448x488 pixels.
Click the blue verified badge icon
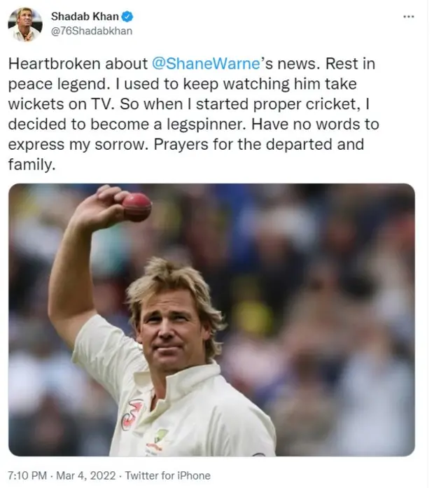(127, 17)
